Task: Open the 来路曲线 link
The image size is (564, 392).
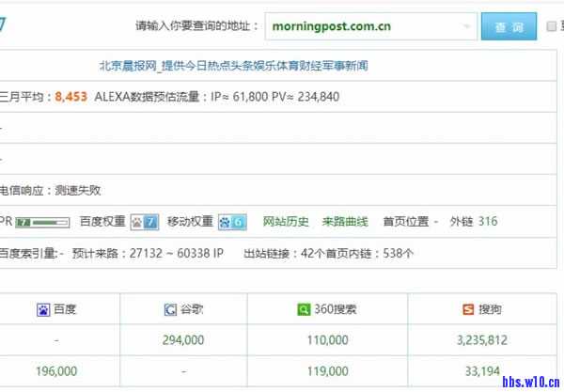Action: [345, 222]
